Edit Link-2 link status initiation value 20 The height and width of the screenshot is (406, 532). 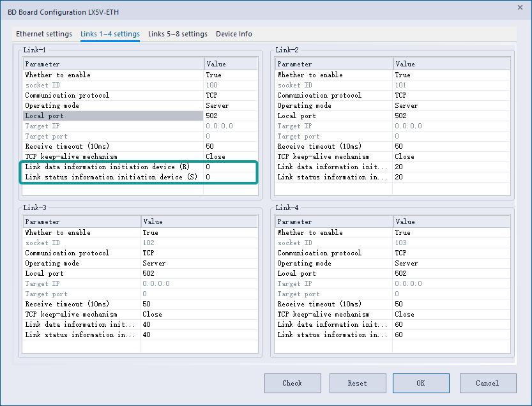[x=452, y=177]
